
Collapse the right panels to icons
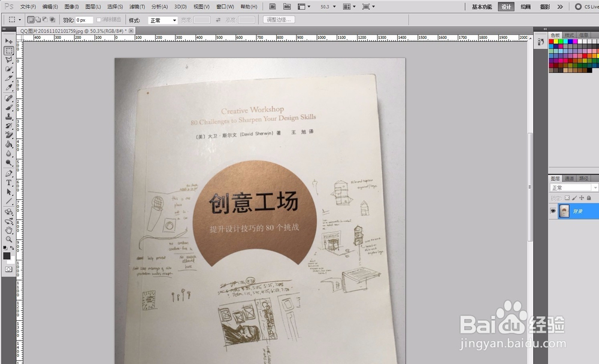coord(545,29)
